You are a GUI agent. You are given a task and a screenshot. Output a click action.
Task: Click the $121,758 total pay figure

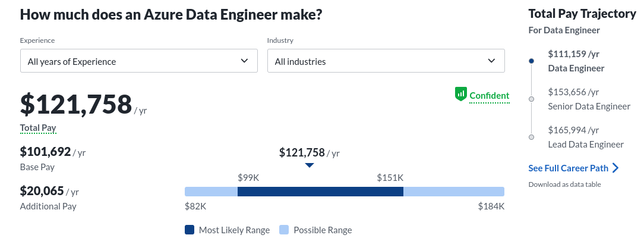point(75,104)
